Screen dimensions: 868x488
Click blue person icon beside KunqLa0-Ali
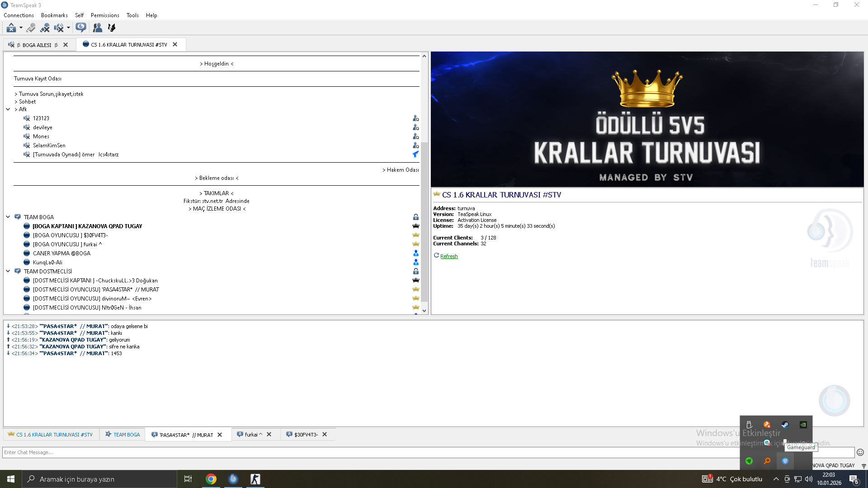tap(416, 263)
